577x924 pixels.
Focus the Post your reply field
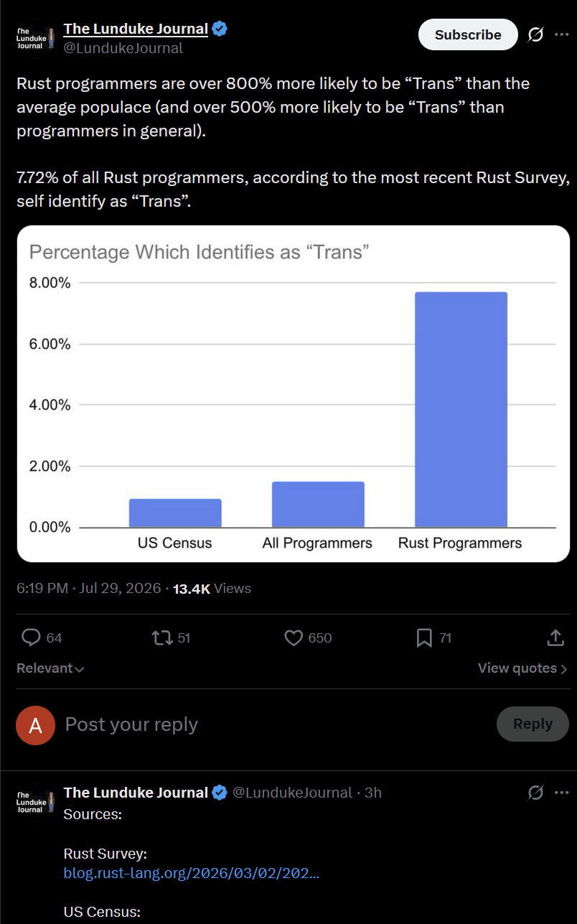273,724
